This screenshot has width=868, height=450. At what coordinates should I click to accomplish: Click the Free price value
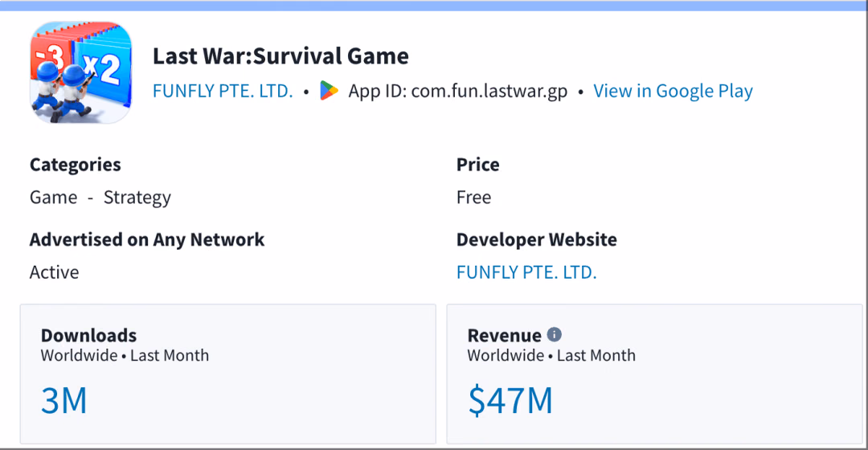474,197
